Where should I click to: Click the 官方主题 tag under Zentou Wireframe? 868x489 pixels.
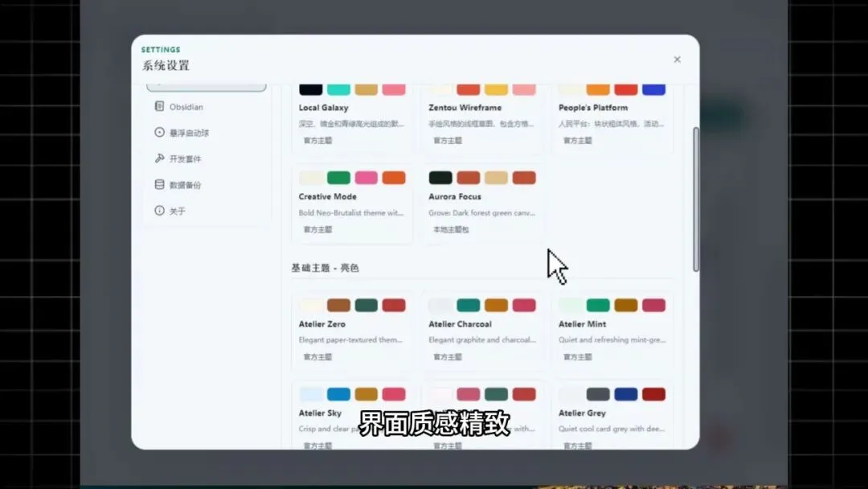click(x=448, y=141)
